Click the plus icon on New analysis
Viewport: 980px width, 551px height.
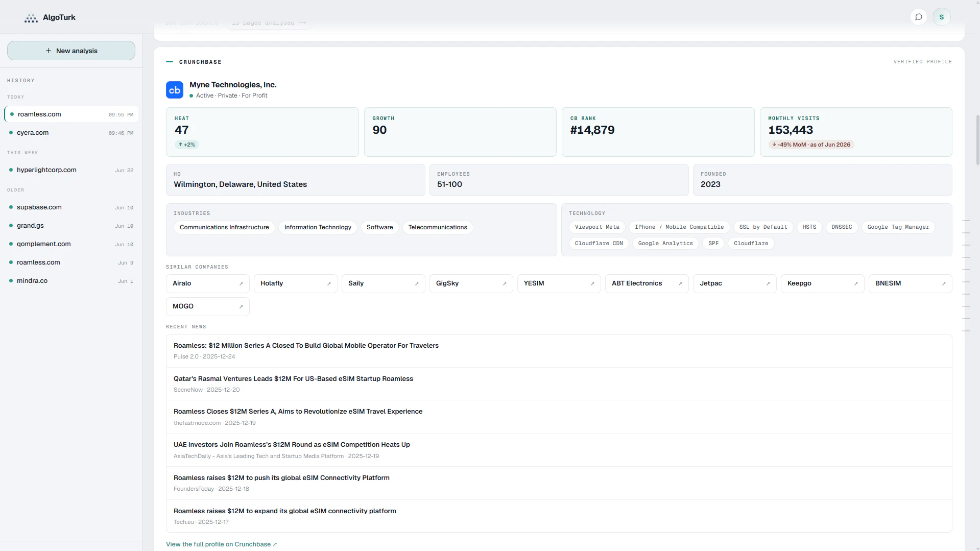click(x=49, y=51)
